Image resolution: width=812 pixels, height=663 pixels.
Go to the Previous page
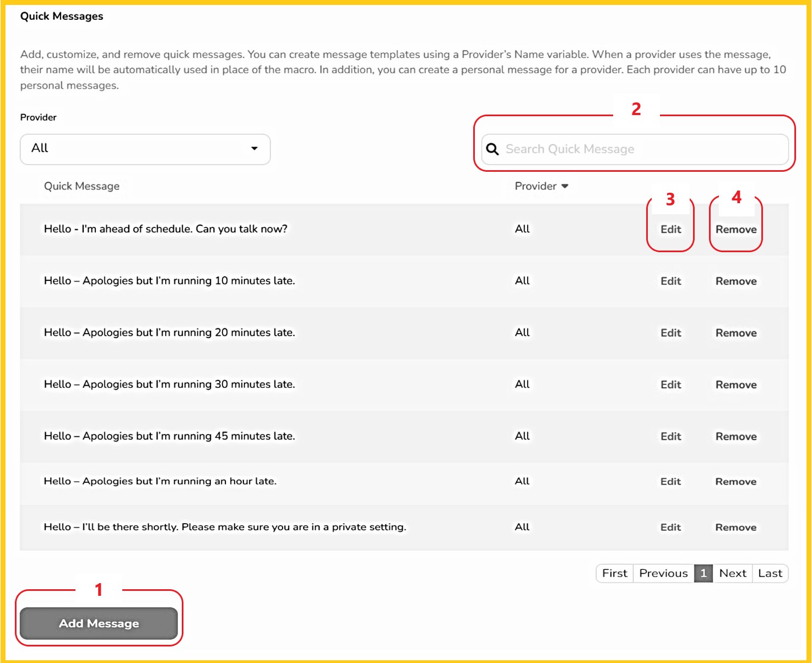pyautogui.click(x=663, y=573)
